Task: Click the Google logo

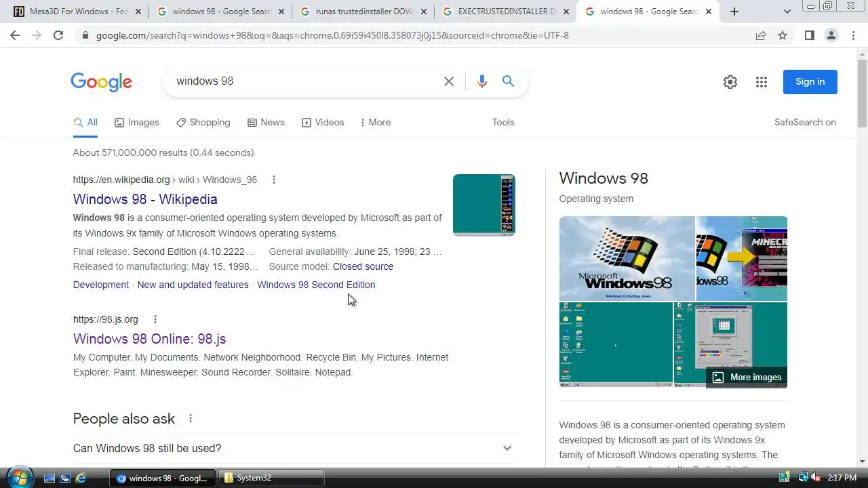Action: pos(101,82)
